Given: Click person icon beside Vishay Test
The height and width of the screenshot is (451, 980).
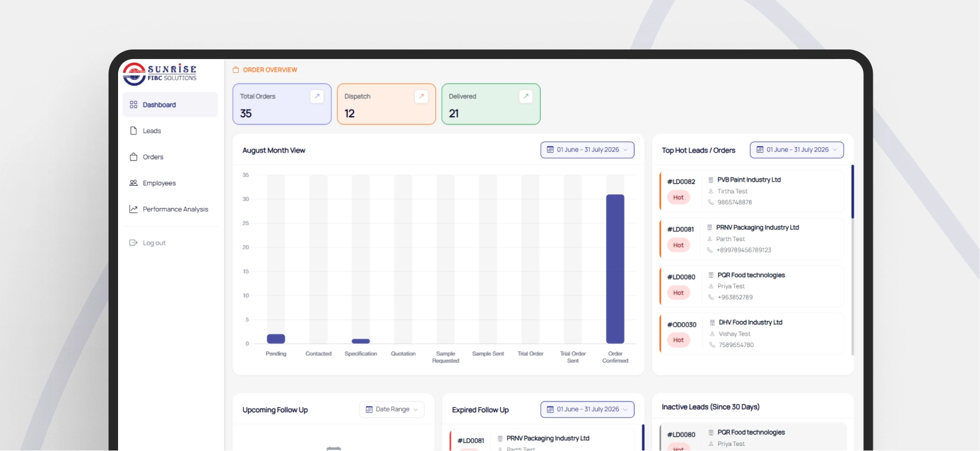Looking at the screenshot, I should (x=712, y=334).
